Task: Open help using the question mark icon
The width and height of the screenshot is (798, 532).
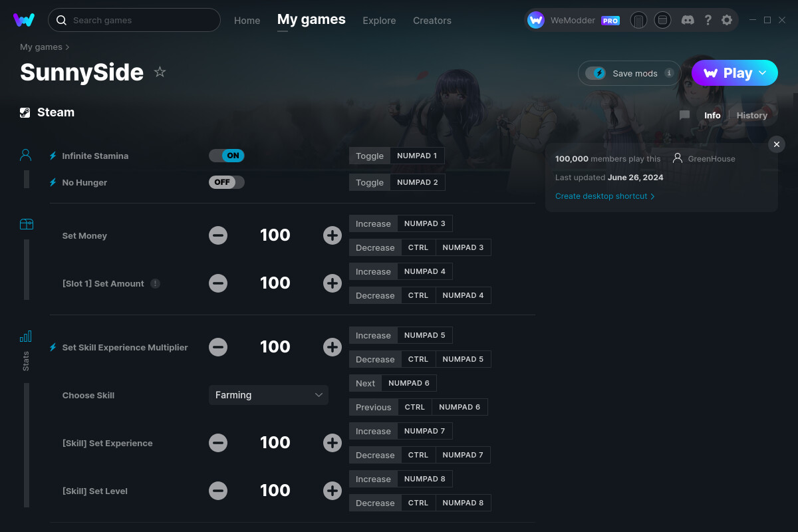Action: pyautogui.click(x=708, y=20)
